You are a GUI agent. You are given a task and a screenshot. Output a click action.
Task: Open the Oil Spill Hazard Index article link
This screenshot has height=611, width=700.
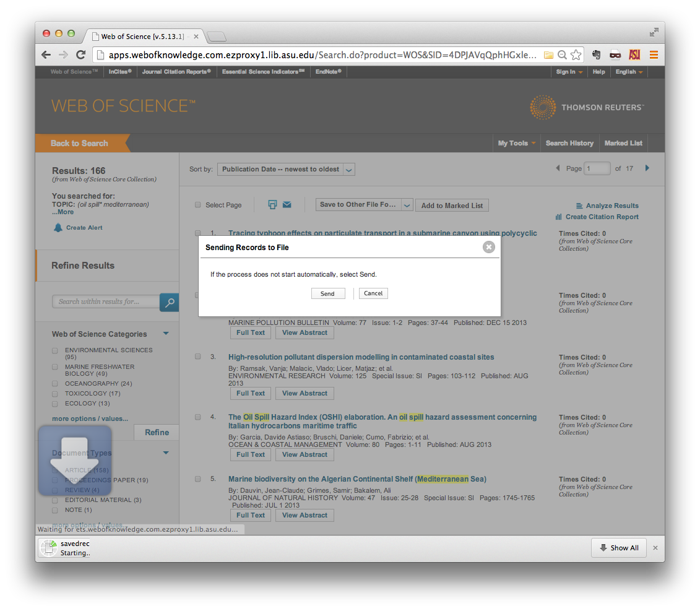(382, 421)
